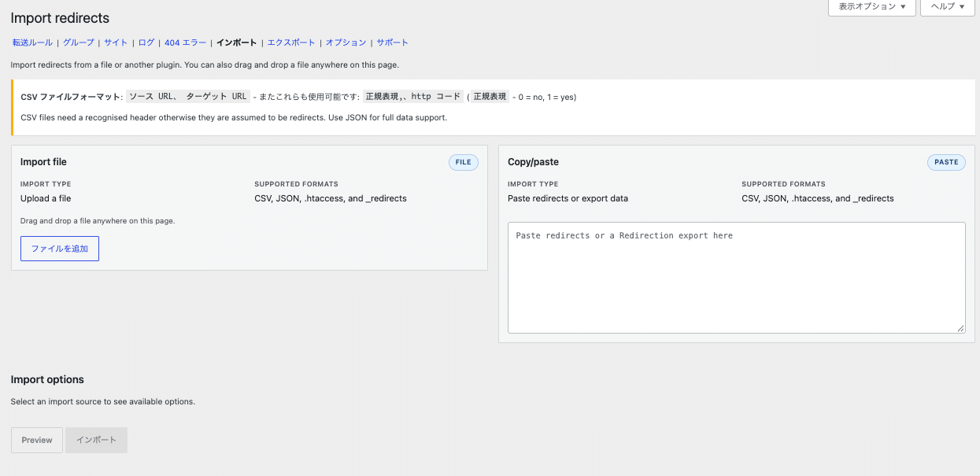Click the Select an import source text
The height and width of the screenshot is (476, 980).
103,401
